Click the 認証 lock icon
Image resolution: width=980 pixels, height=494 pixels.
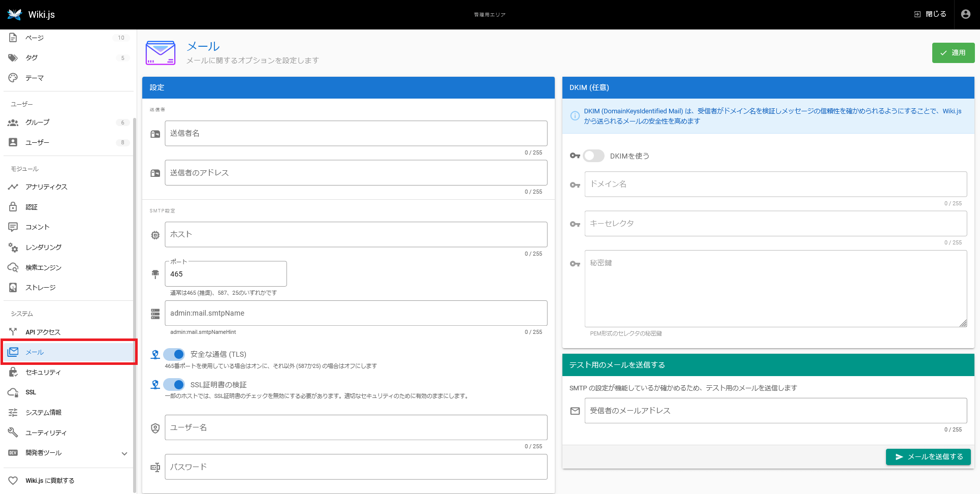[x=13, y=207]
